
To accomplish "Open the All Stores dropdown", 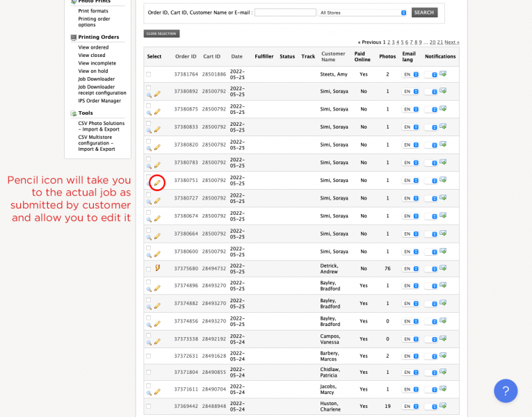I will point(362,13).
